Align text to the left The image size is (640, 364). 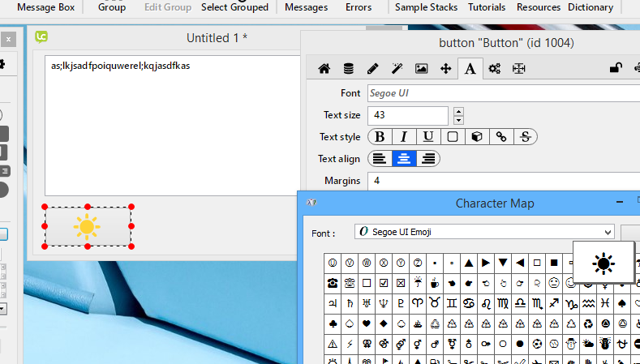point(379,159)
